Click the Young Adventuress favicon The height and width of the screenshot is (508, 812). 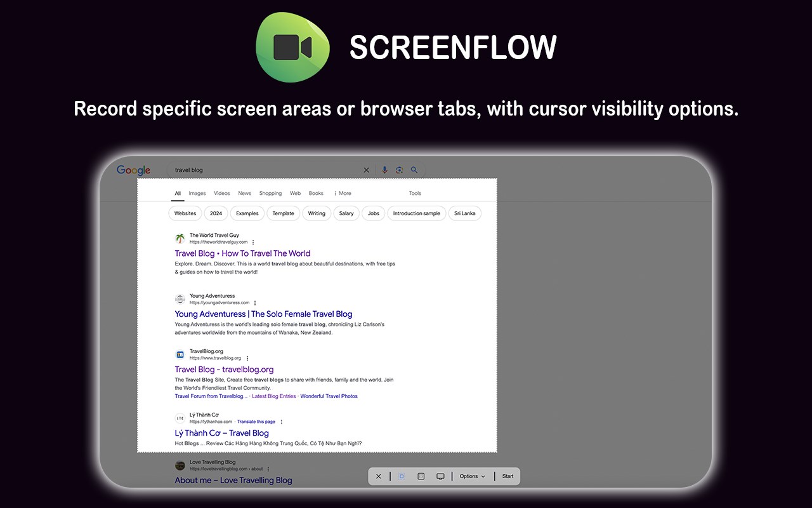(x=180, y=299)
